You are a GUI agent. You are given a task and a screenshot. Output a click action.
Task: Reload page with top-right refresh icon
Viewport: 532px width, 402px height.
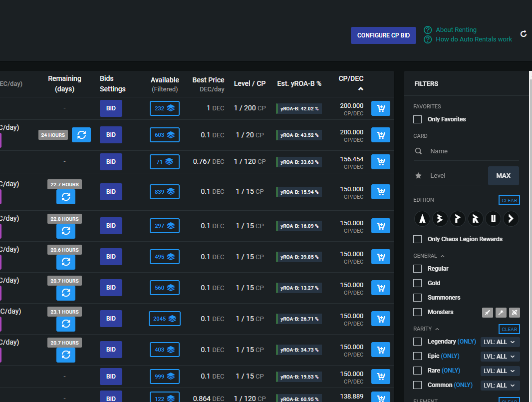tap(524, 34)
